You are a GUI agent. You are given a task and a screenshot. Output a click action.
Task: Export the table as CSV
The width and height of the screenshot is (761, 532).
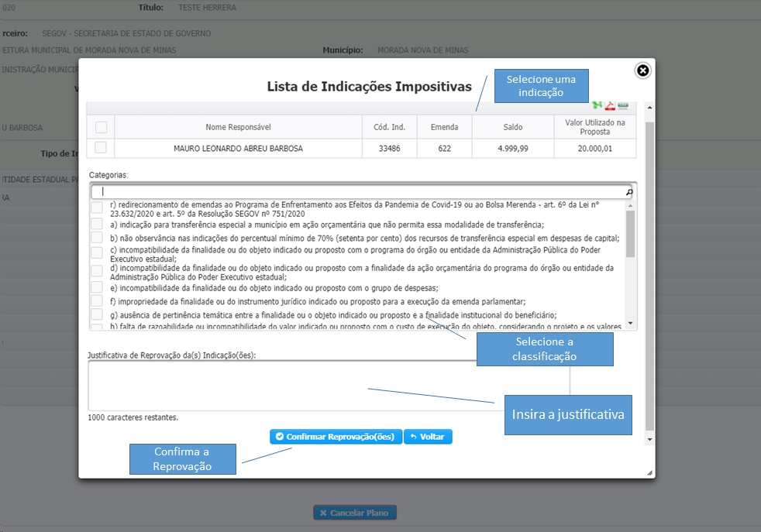623,106
